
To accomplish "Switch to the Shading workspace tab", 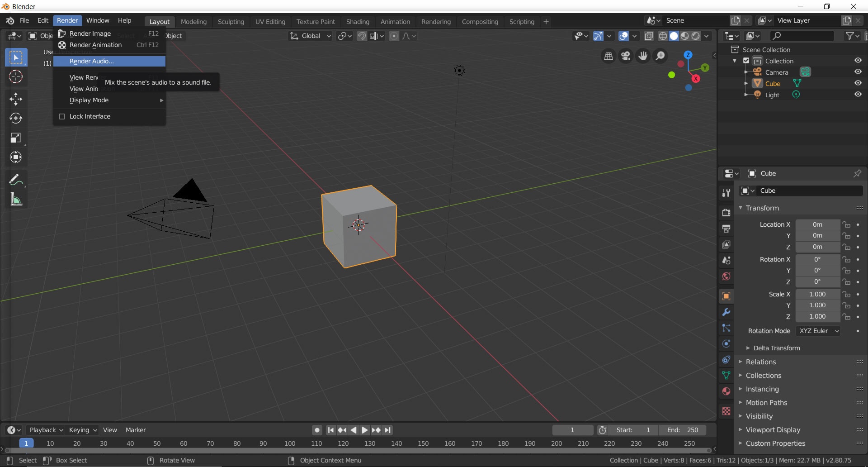I will (358, 22).
